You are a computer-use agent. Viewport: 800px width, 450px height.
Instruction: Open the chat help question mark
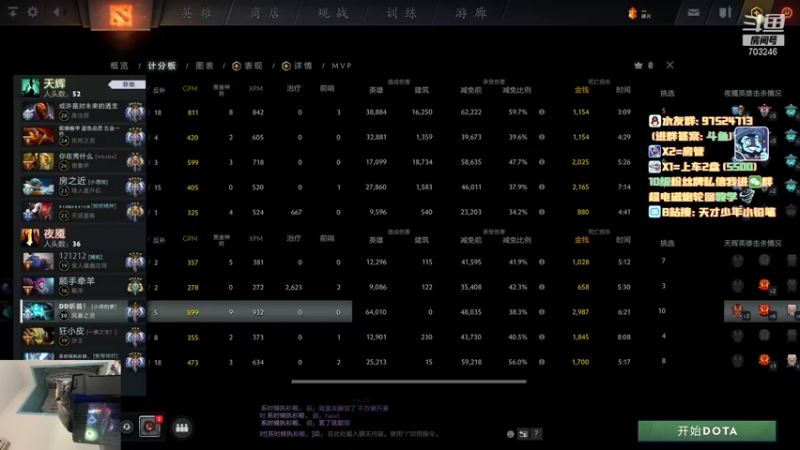pyautogui.click(x=536, y=434)
